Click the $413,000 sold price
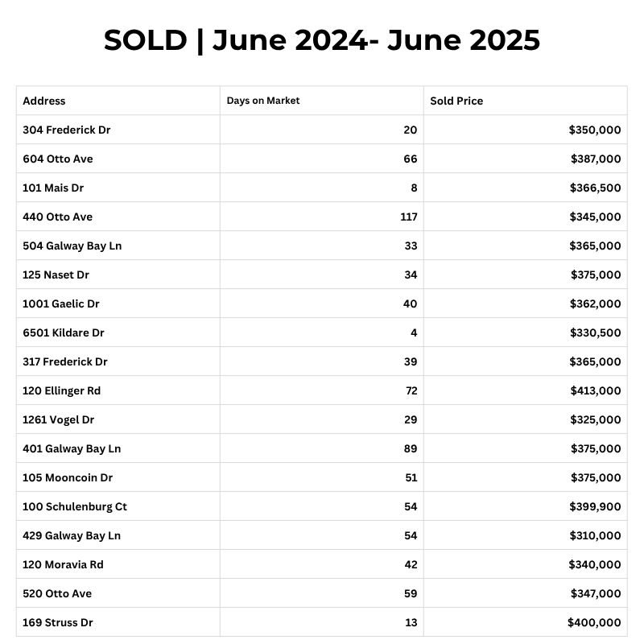644x644 pixels. click(x=594, y=390)
